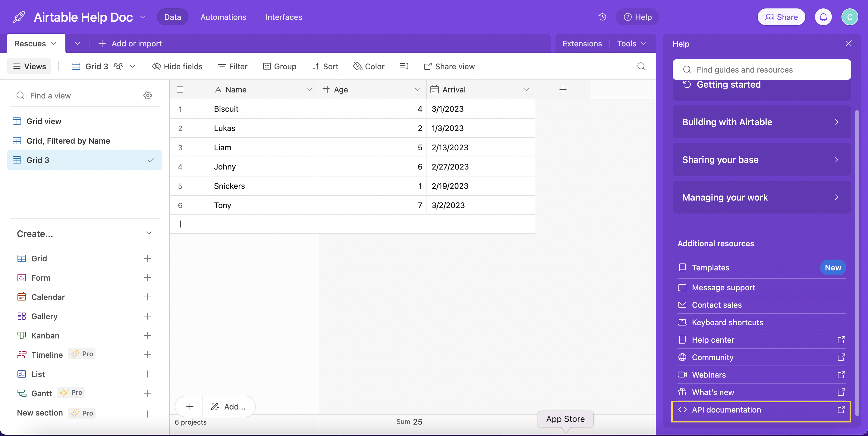The height and width of the screenshot is (436, 868).
Task: Select Grid, Filtered by Name view
Action: [84, 141]
